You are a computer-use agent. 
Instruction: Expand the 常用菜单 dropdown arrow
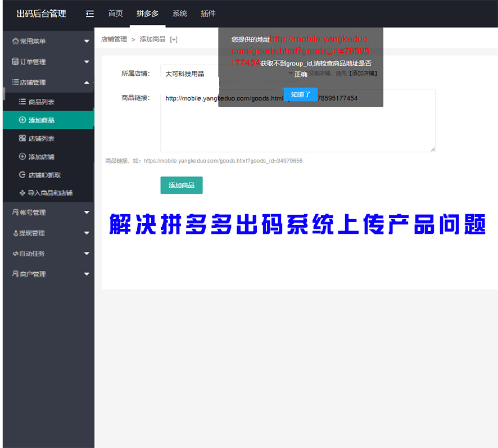click(x=87, y=41)
